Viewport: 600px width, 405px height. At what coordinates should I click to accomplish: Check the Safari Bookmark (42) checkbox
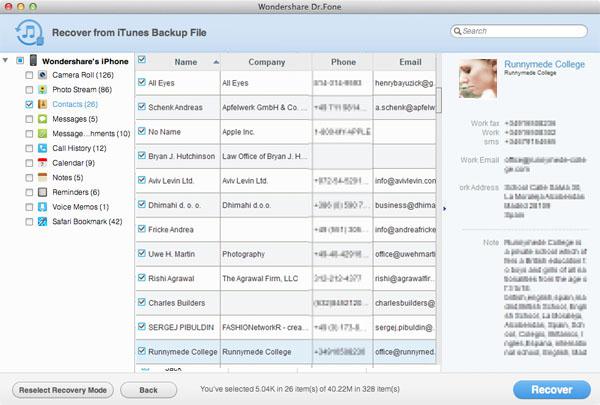tap(29, 222)
